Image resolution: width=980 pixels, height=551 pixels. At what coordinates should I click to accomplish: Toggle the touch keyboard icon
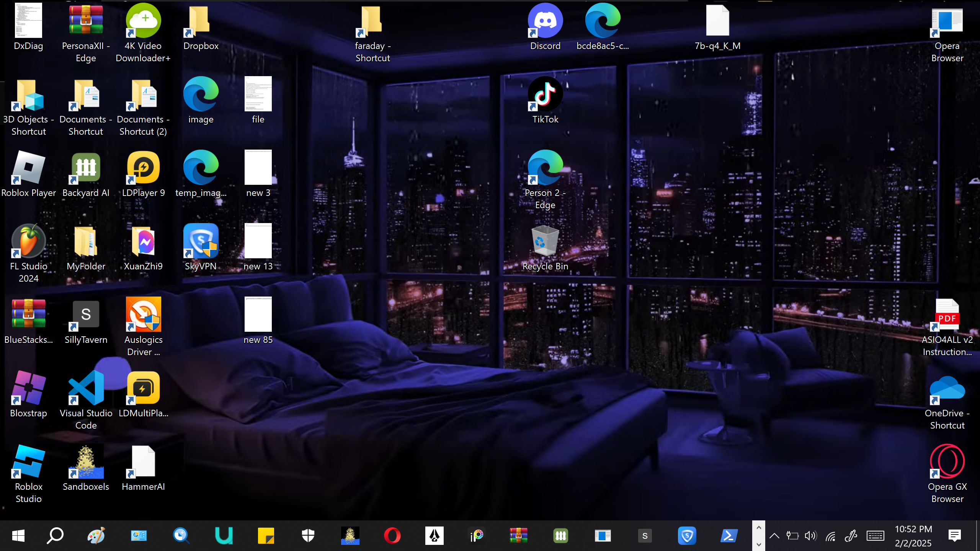(x=875, y=536)
